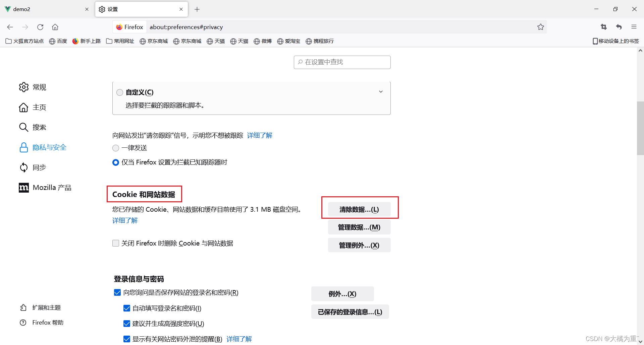Open the screenshot crop tool icon
Image resolution: width=644 pixels, height=345 pixels.
pyautogui.click(x=604, y=27)
